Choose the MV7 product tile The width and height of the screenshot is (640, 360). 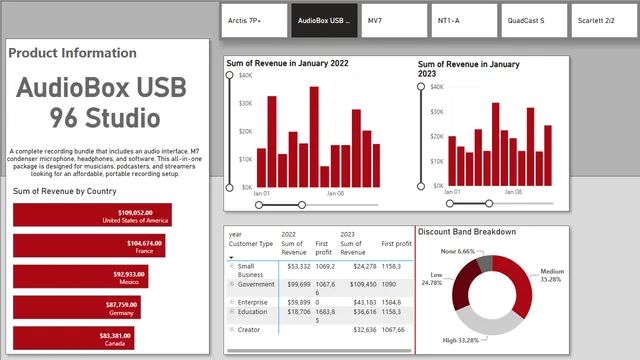(x=394, y=21)
